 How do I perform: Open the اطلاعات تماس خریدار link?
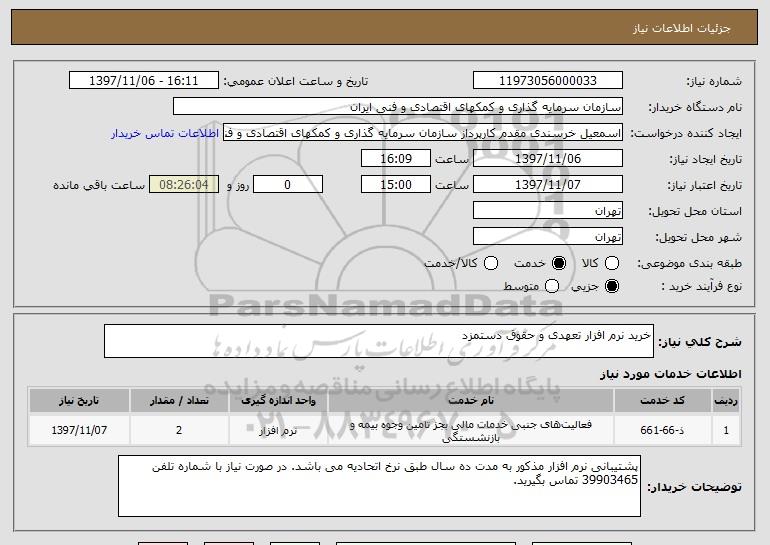[165, 133]
